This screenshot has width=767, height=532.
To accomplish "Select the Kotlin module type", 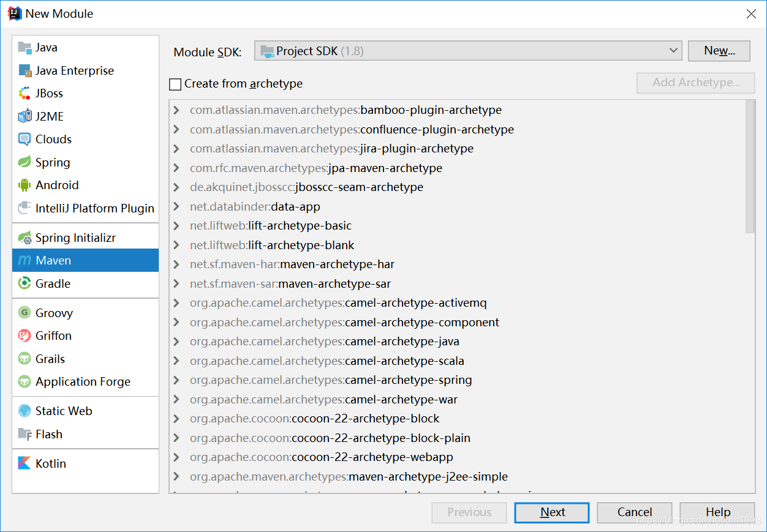I will tap(85, 463).
